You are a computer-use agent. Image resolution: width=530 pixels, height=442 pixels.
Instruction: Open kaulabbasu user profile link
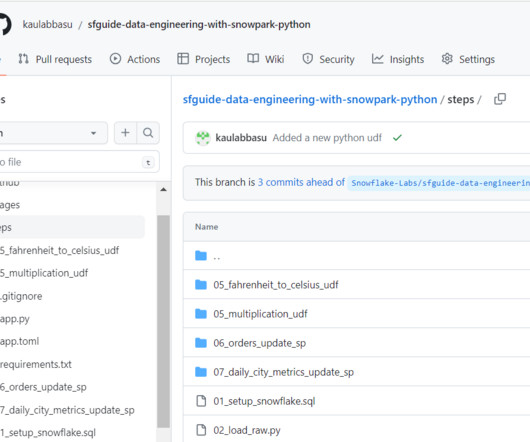pos(48,25)
